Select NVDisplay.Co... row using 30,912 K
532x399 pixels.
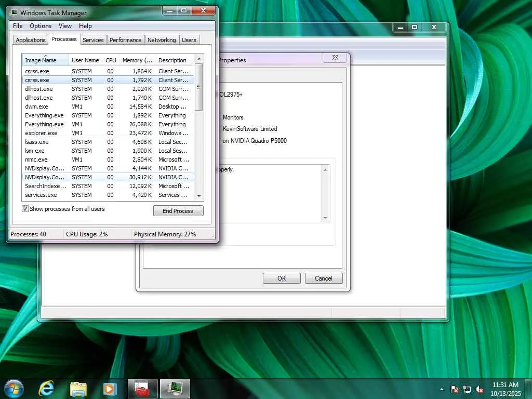coord(108,177)
